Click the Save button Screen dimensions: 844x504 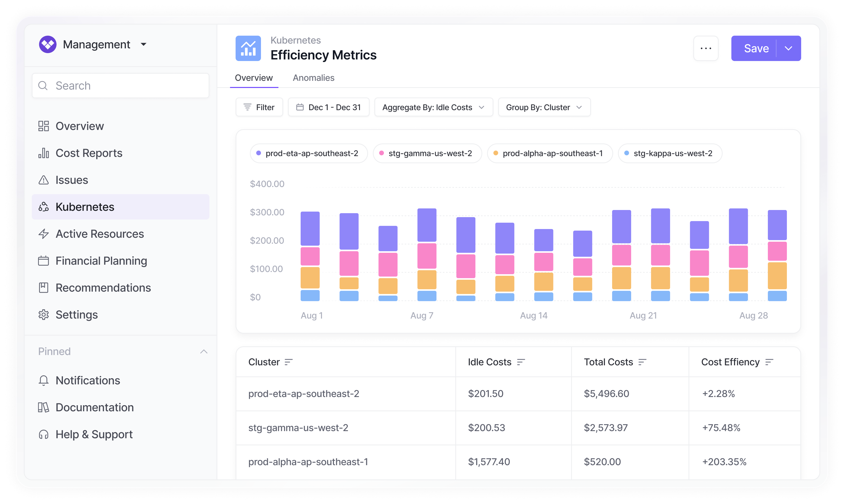point(756,48)
